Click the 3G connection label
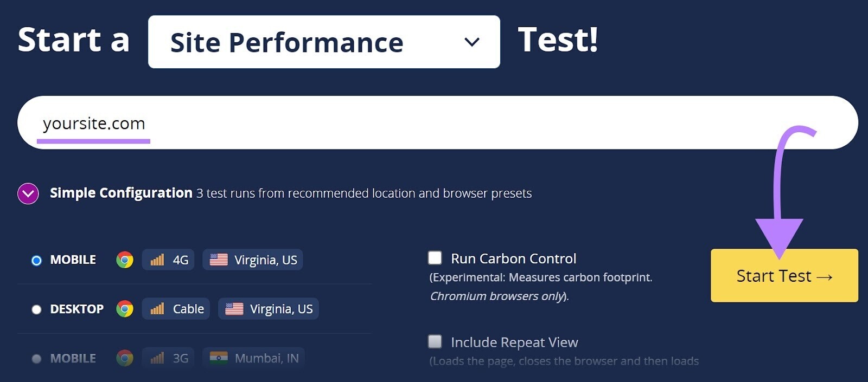This screenshot has height=382, width=868. [x=181, y=358]
